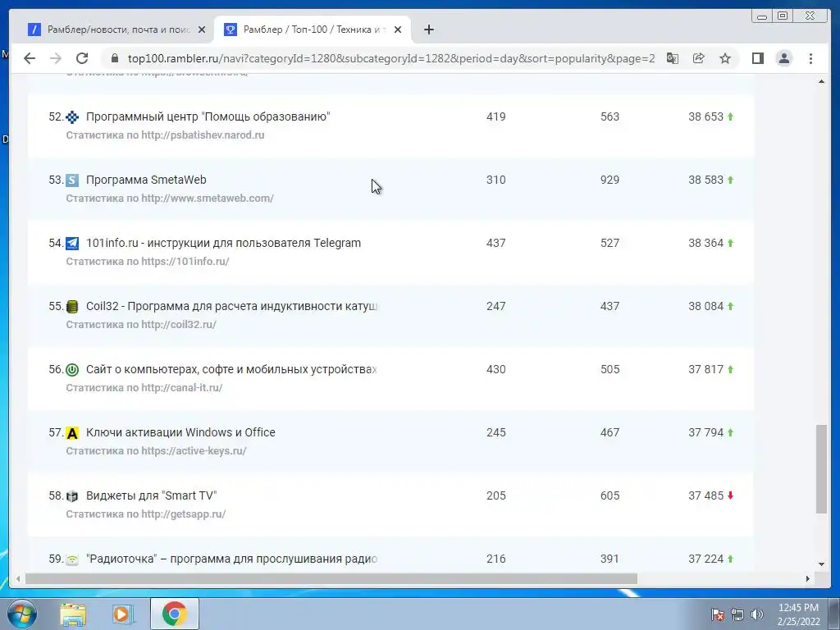
Task: Close the Рамблер/новости tab
Action: (x=202, y=30)
